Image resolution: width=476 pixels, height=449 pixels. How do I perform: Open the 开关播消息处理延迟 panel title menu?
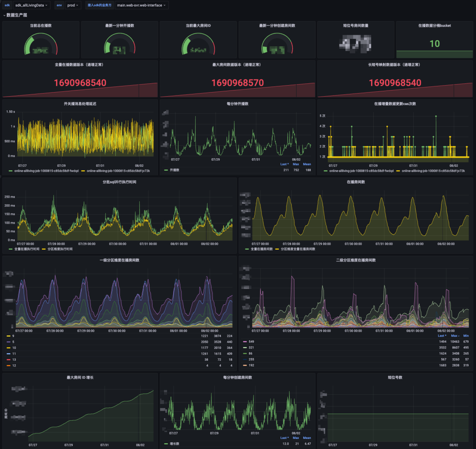tap(80, 104)
